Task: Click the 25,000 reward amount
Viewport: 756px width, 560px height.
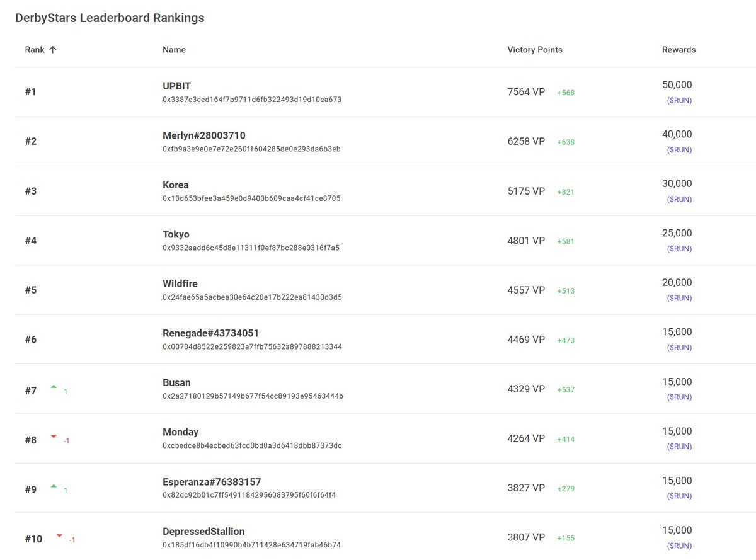Action: [x=677, y=233]
